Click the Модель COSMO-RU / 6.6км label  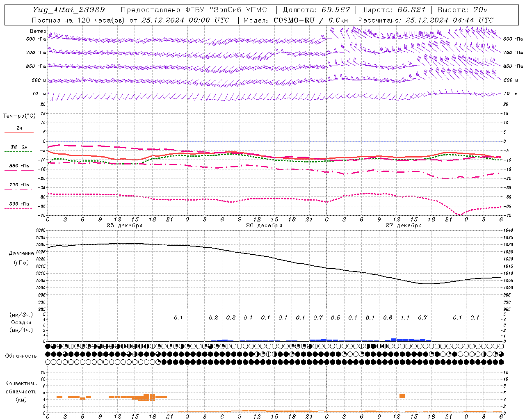pyautogui.click(x=296, y=20)
